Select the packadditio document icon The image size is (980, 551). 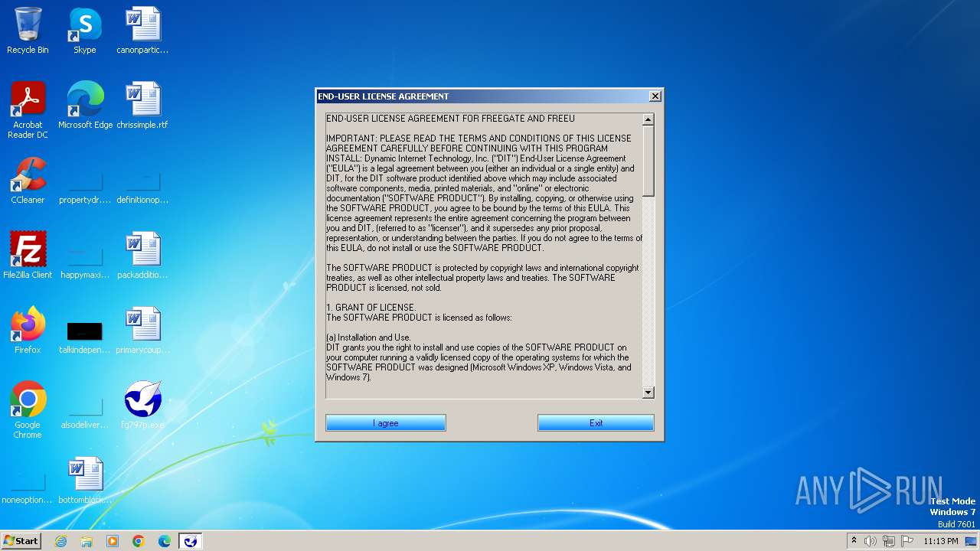click(142, 256)
